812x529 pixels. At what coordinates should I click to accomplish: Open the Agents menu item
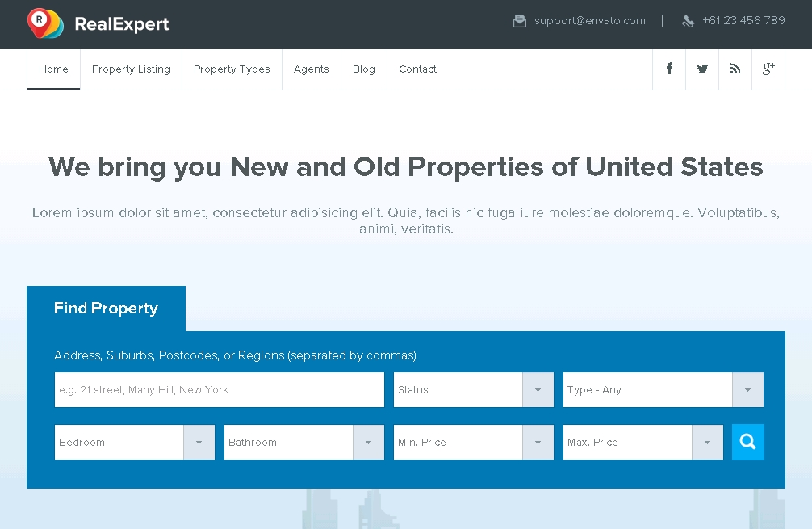312,69
